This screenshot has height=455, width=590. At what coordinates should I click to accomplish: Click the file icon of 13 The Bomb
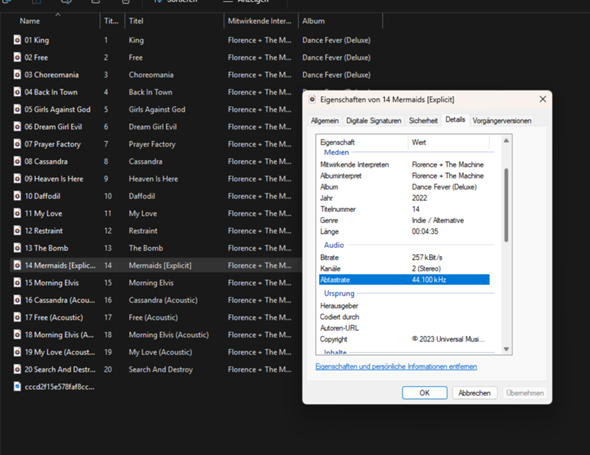(17, 248)
